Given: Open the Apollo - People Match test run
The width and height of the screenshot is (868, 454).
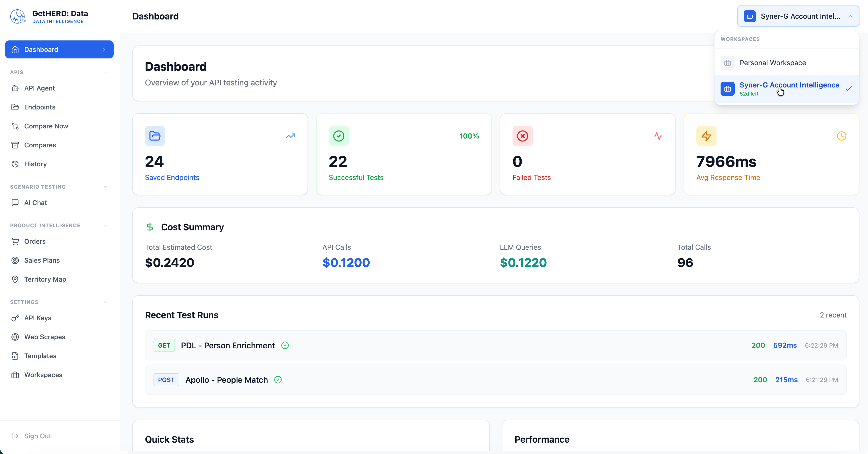Looking at the screenshot, I should [227, 379].
